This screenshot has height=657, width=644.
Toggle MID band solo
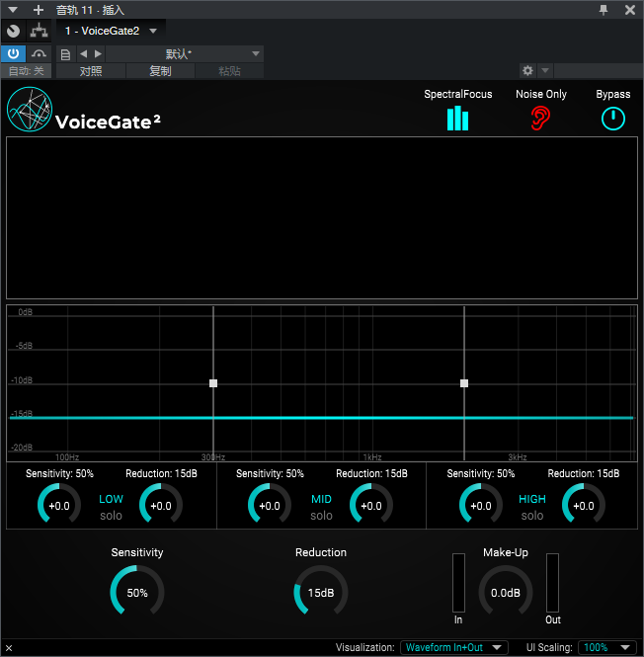tap(321, 516)
